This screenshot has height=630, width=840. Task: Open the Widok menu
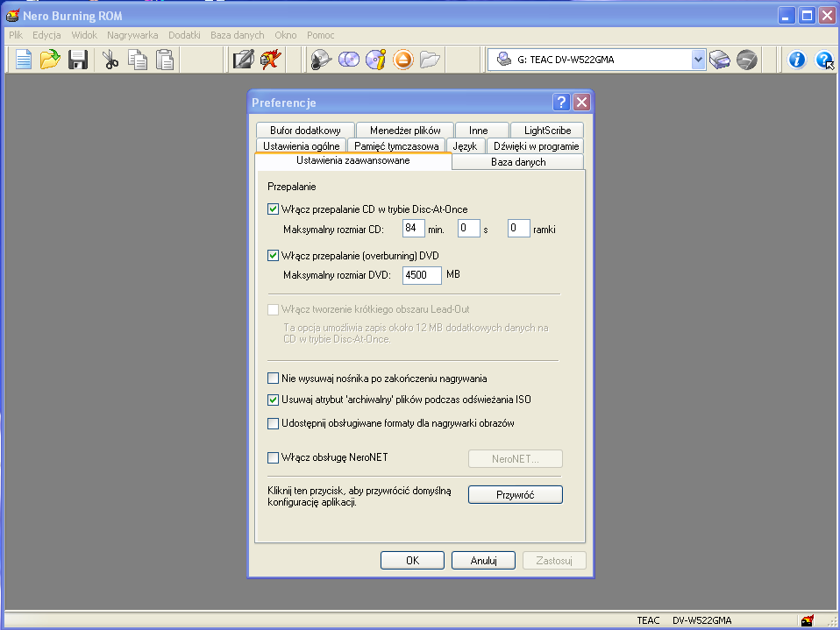[x=84, y=35]
